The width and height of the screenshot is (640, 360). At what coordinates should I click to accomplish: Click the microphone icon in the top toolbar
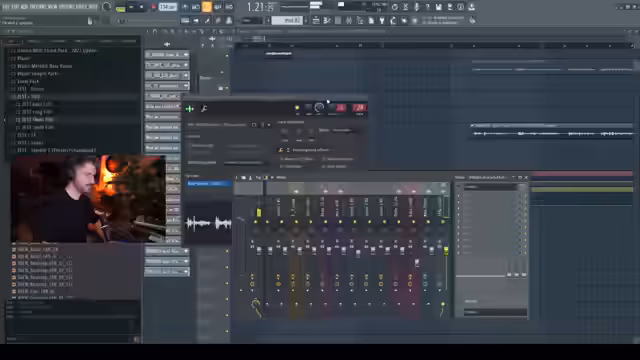coord(416,7)
